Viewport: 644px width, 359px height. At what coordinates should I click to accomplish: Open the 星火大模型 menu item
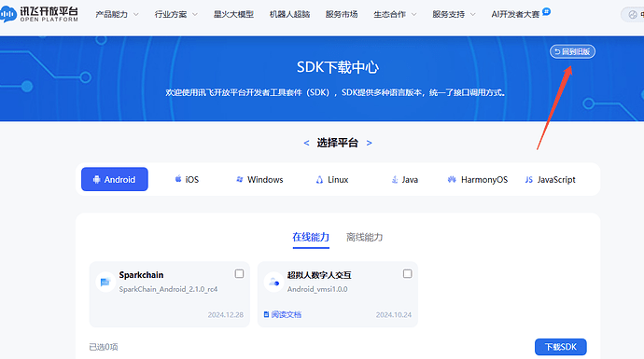coord(233,14)
